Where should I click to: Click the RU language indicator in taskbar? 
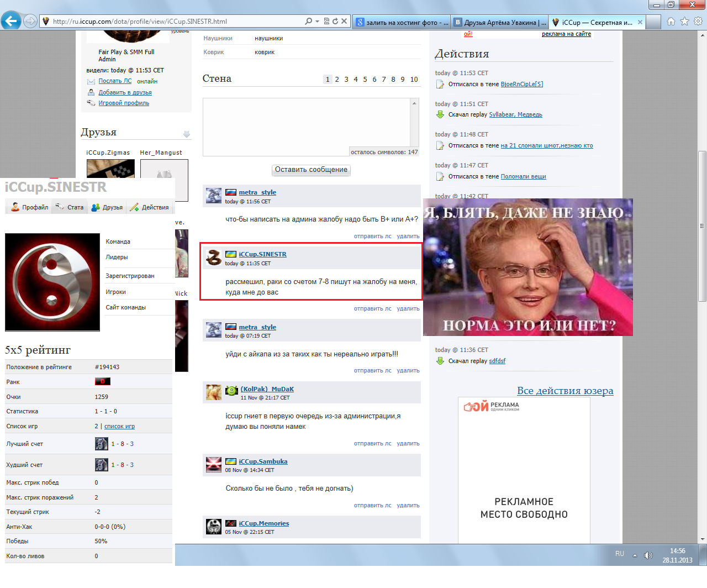(620, 554)
